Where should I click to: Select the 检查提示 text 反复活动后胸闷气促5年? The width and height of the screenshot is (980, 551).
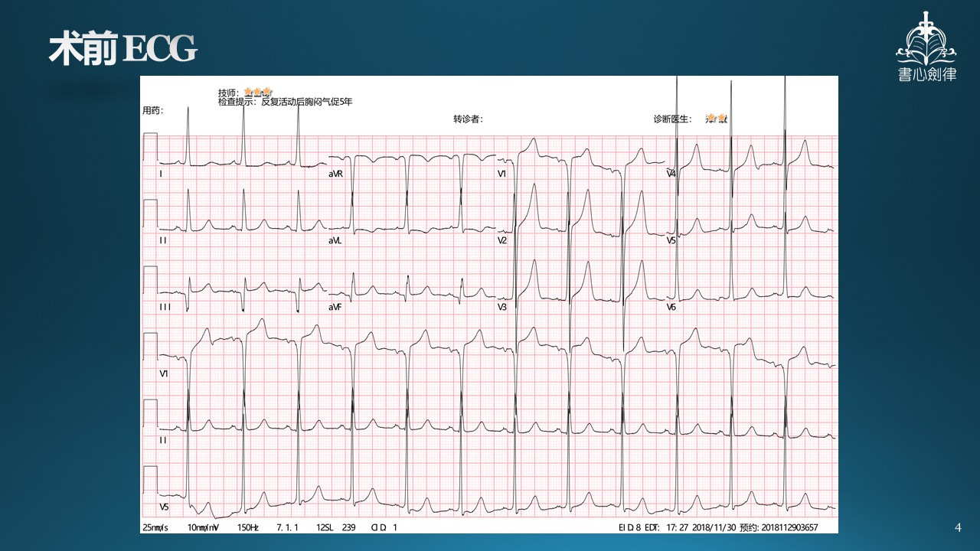point(306,101)
